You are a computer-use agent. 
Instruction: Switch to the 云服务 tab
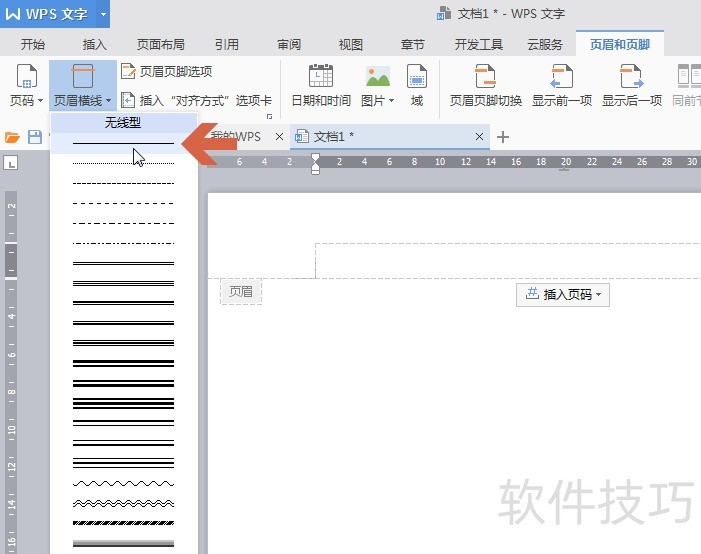click(545, 44)
